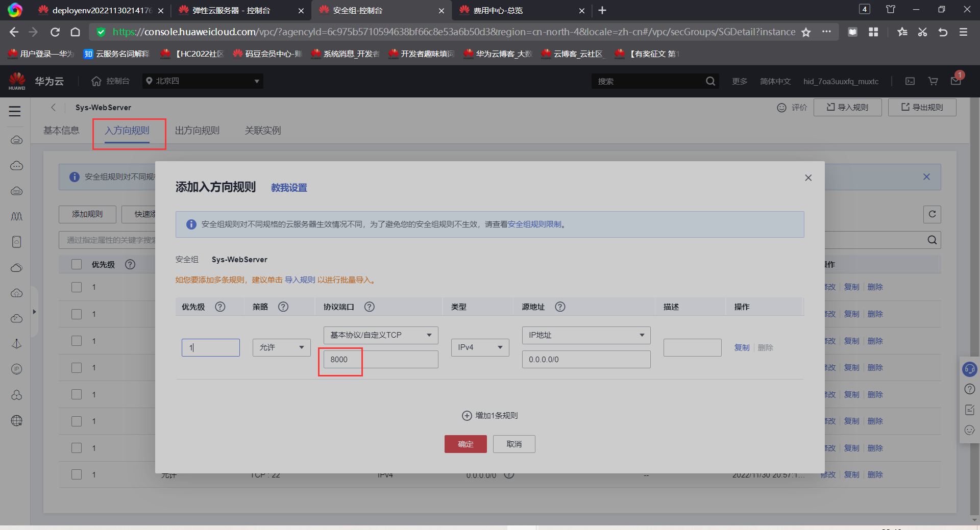Expand the left sidebar hamburger menu
Screen dimensions: 980x530
pos(15,111)
